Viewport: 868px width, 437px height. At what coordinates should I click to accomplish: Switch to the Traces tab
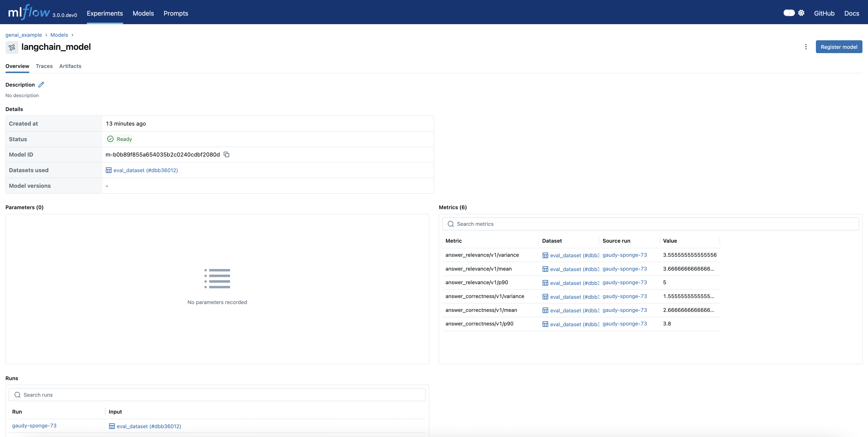point(44,66)
